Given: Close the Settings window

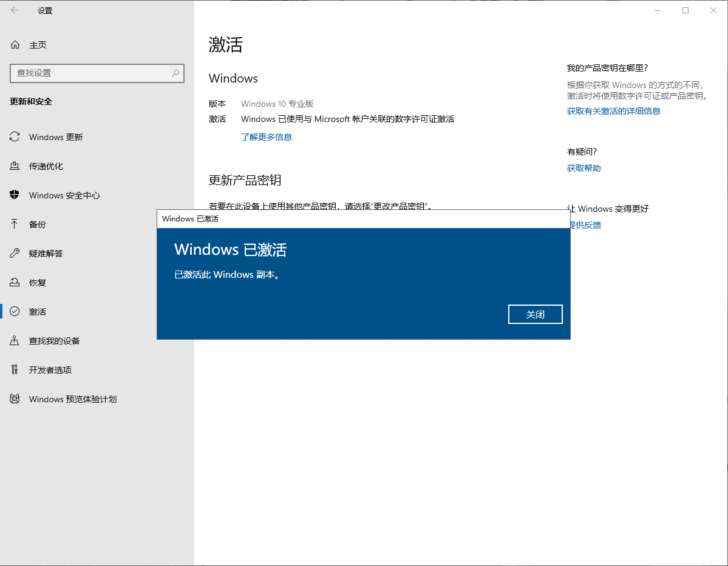Looking at the screenshot, I should point(713,10).
